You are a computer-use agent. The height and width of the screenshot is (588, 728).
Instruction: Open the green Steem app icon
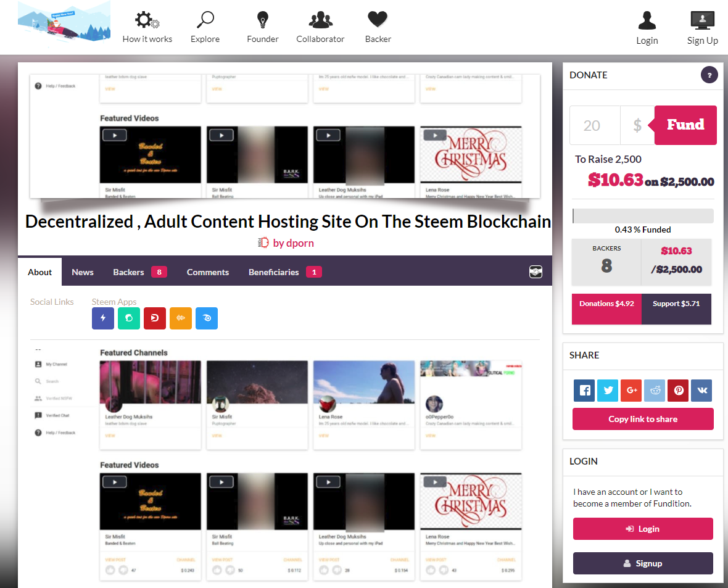coord(129,318)
